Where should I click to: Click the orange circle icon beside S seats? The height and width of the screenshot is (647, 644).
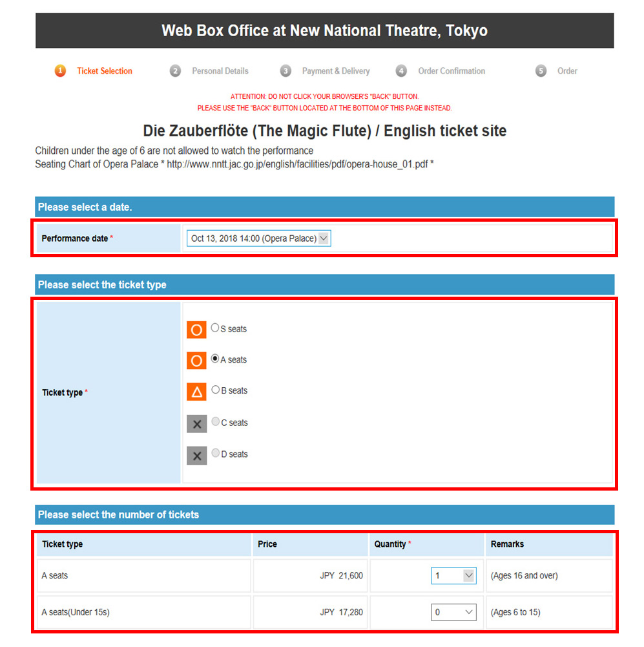click(x=196, y=329)
